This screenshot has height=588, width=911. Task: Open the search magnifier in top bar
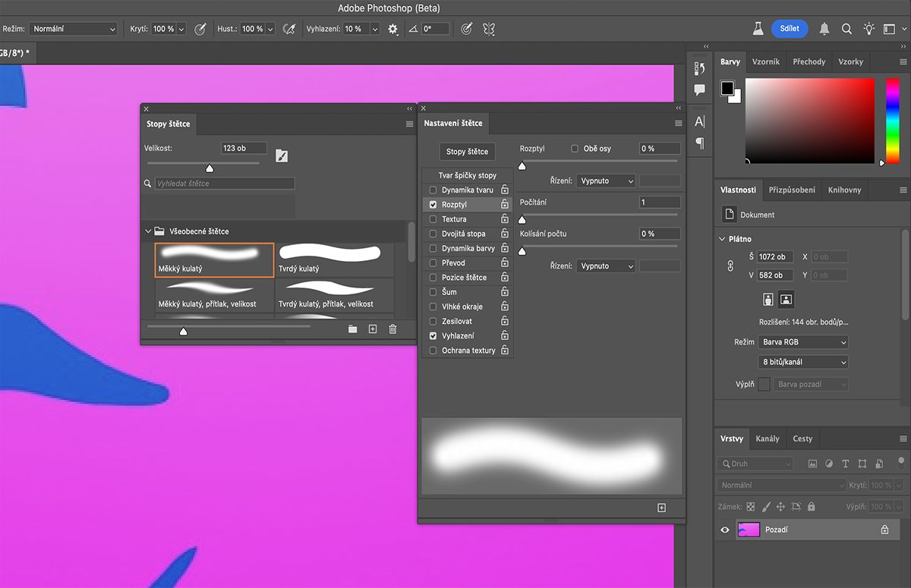pyautogui.click(x=846, y=29)
